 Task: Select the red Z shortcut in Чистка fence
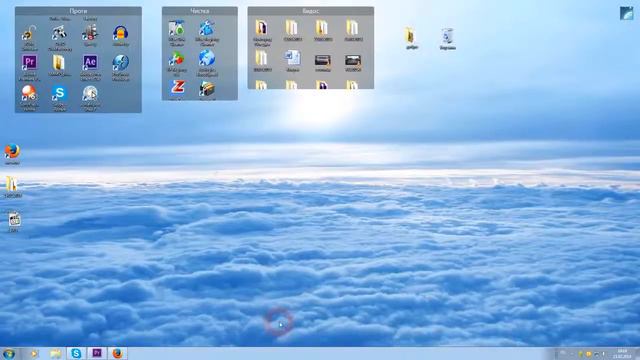click(x=177, y=88)
